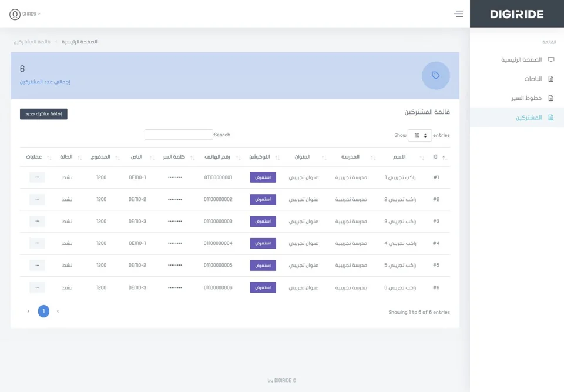This screenshot has width=564, height=392.
Task: Click عنوان تجريبي in row #5
Action: coord(303,265)
